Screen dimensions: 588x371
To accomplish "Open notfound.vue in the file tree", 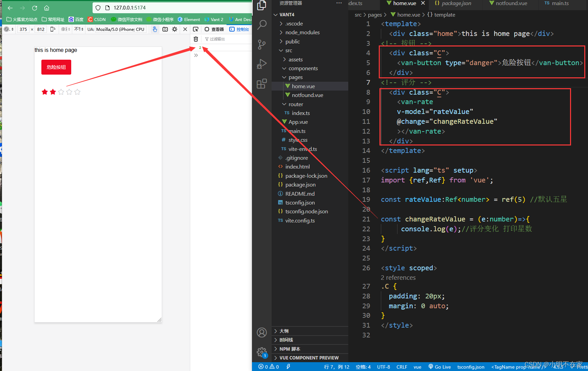I will [310, 95].
